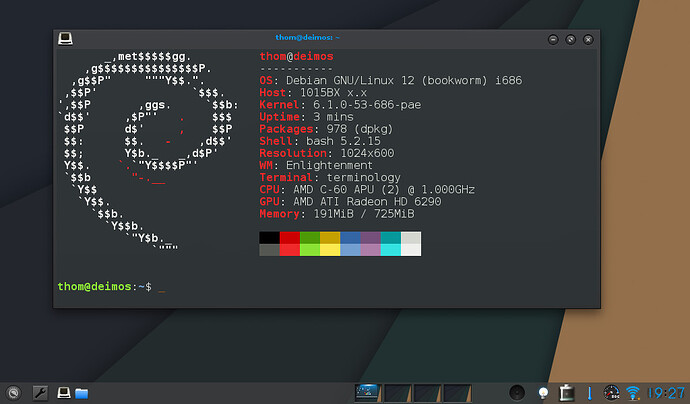The height and width of the screenshot is (404, 690).
Task: Switch to the first virtual desktop in pager
Action: pos(368,393)
